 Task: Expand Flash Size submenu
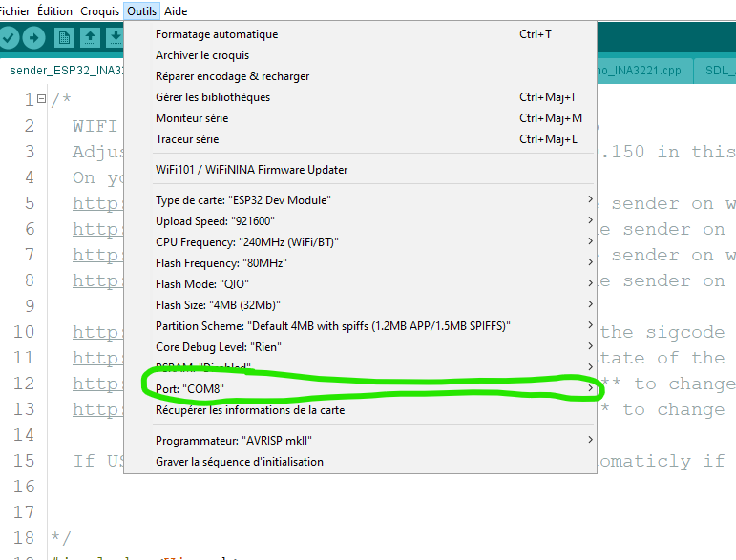(360, 305)
